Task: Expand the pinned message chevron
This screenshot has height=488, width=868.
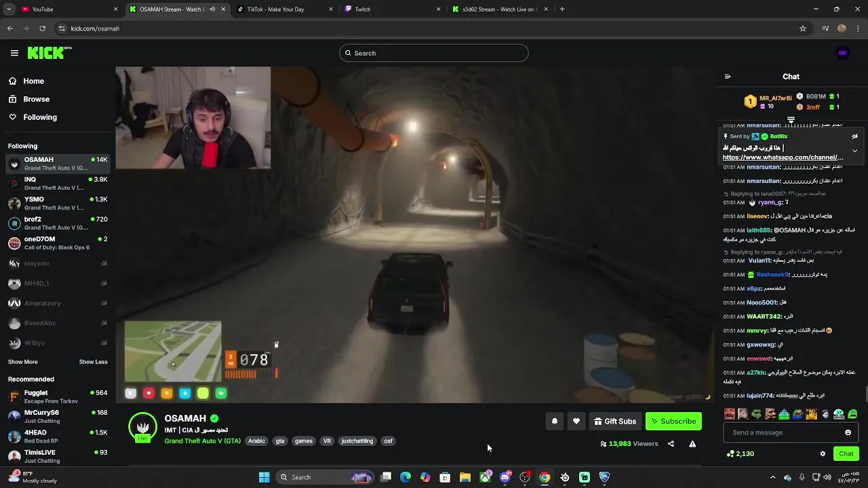Action: pos(854,150)
